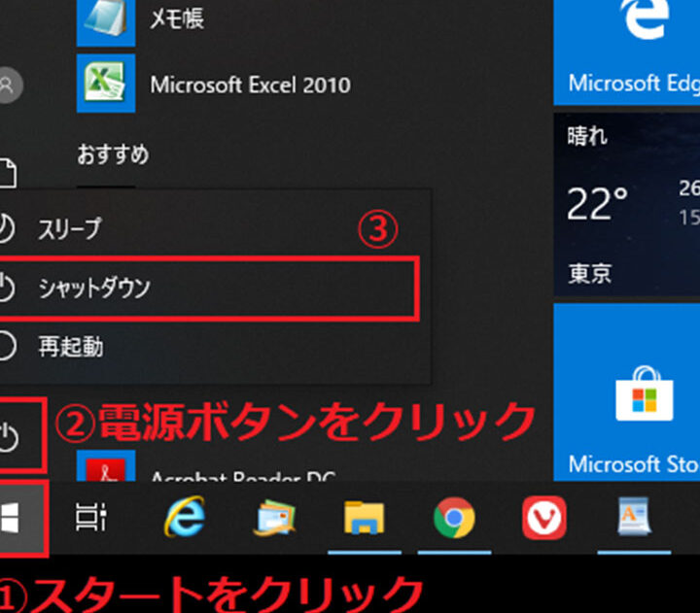The height and width of the screenshot is (613, 700).
Task: Open File Explorer from the taskbar
Action: (364, 520)
